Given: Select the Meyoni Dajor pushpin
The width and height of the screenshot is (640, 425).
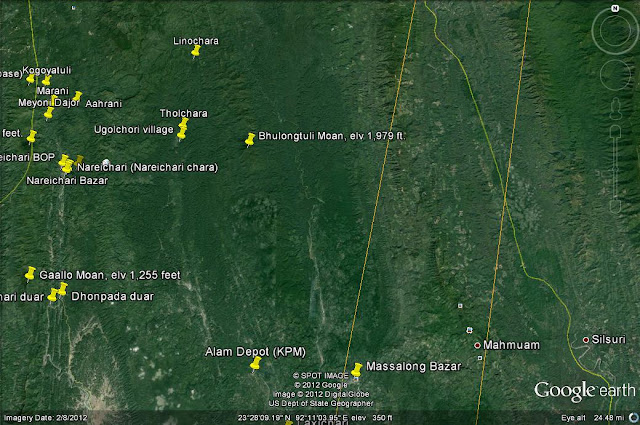Looking at the screenshot, I should [49, 113].
